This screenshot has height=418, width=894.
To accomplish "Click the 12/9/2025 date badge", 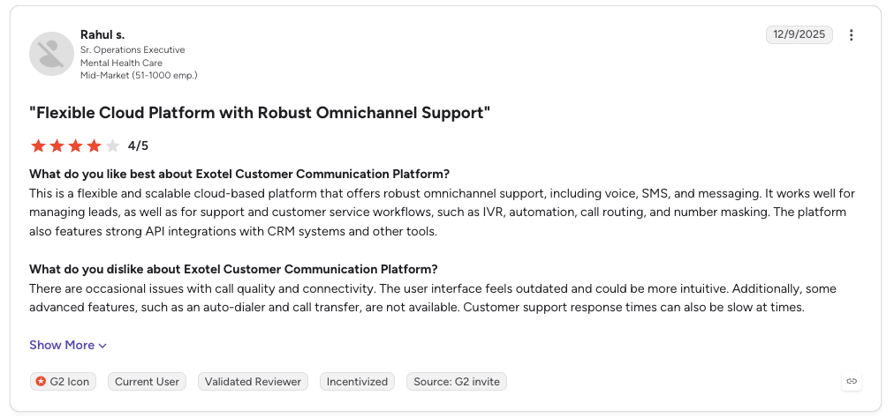I will [x=799, y=35].
